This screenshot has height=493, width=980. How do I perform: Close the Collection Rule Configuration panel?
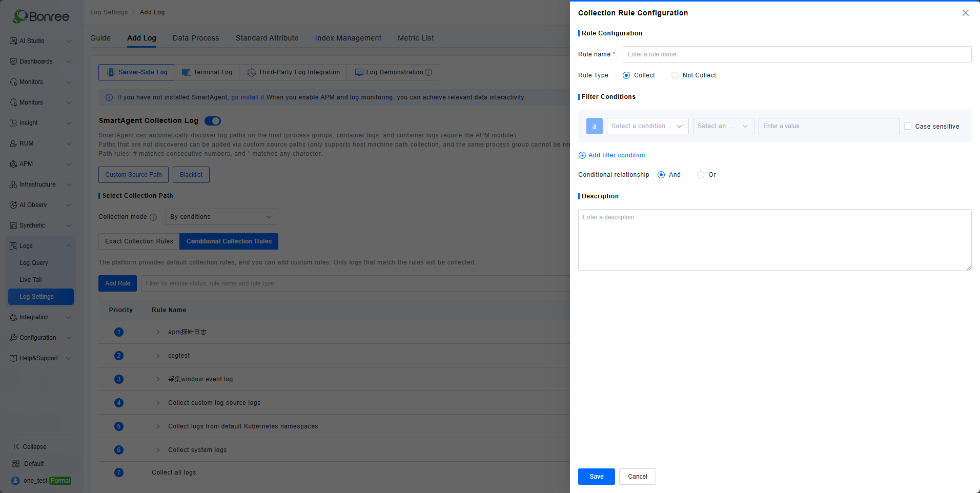966,13
